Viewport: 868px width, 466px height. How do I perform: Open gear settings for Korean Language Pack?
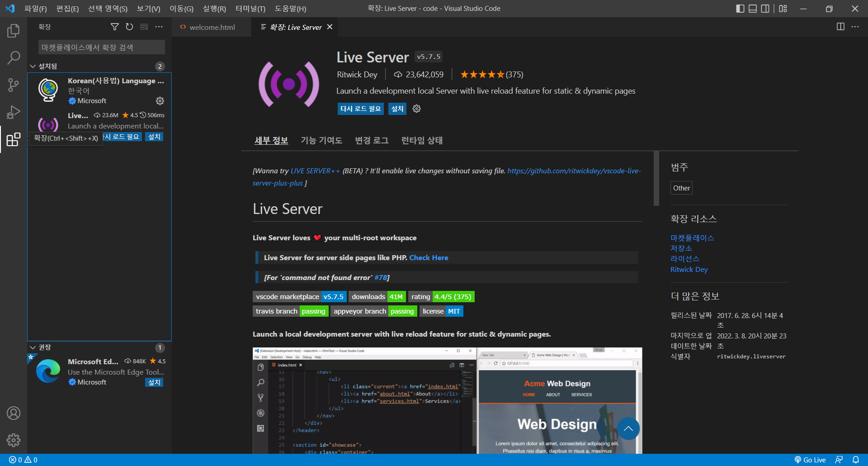pyautogui.click(x=160, y=100)
